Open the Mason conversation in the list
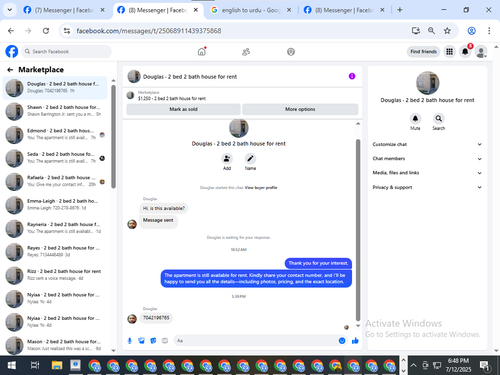Viewport: 500px width, 375px height. coord(55,345)
